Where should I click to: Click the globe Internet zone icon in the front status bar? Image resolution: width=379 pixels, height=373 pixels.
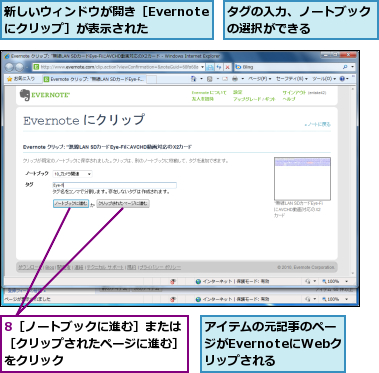tap(198, 282)
